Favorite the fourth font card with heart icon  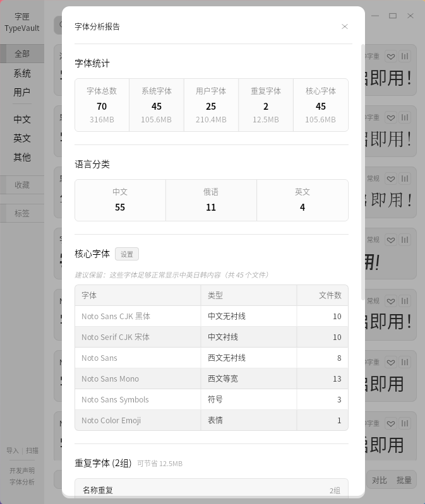[x=391, y=240]
